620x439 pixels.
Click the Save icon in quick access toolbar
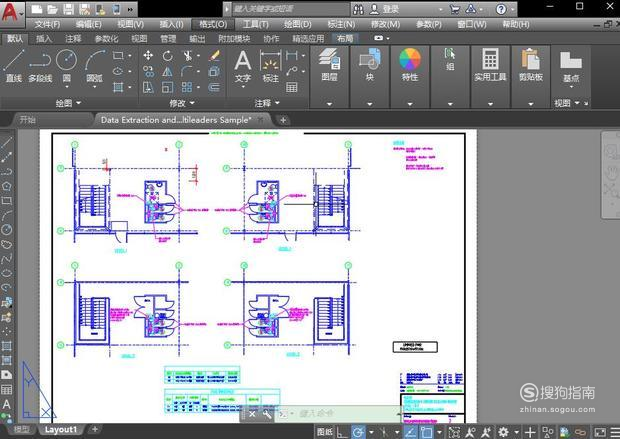[68, 9]
